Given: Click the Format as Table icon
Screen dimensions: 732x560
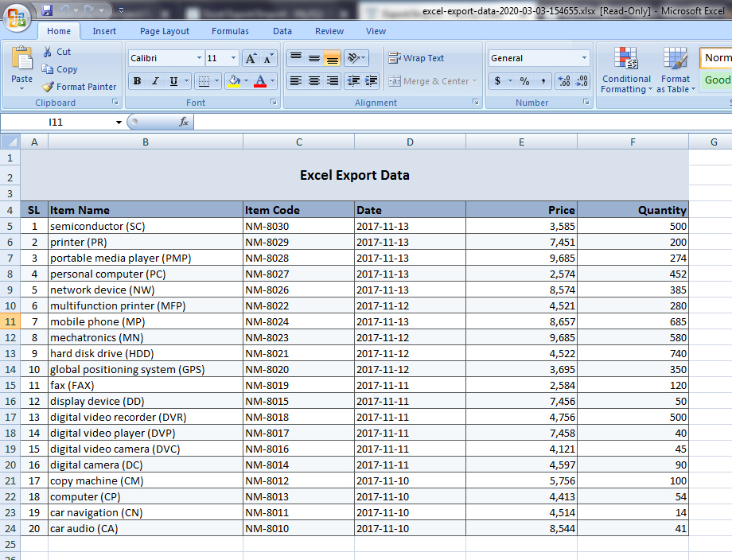Looking at the screenshot, I should click(676, 70).
